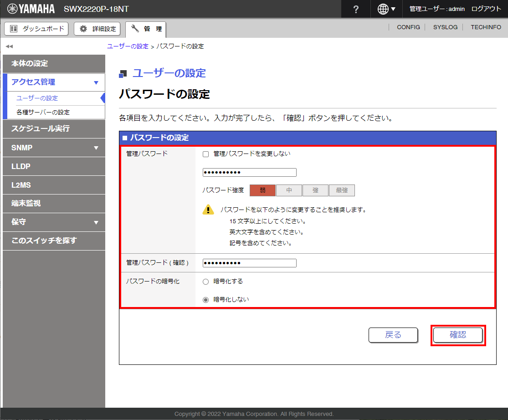Viewport: 508px width, 420px height.
Task: Check 'Do not change admin password' checkbox
Action: pyautogui.click(x=205, y=154)
